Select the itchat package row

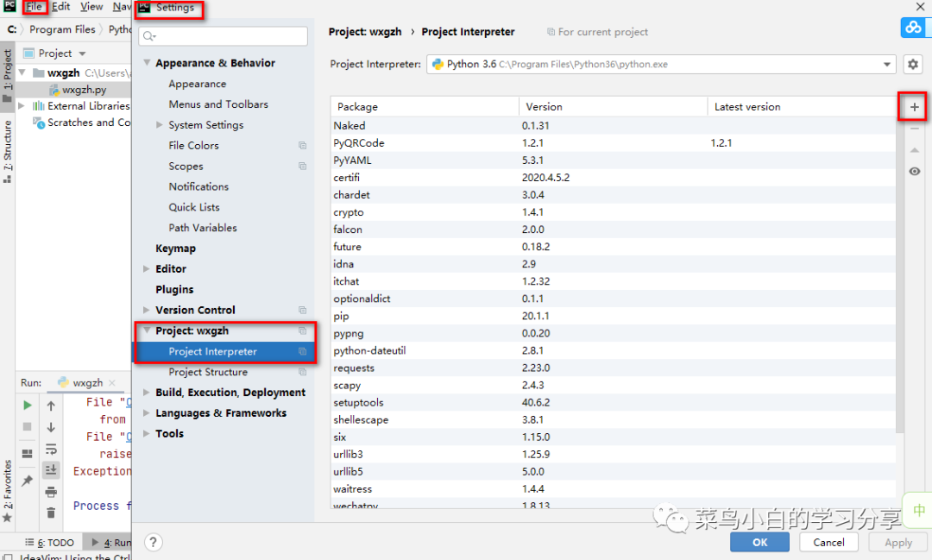tap(614, 281)
